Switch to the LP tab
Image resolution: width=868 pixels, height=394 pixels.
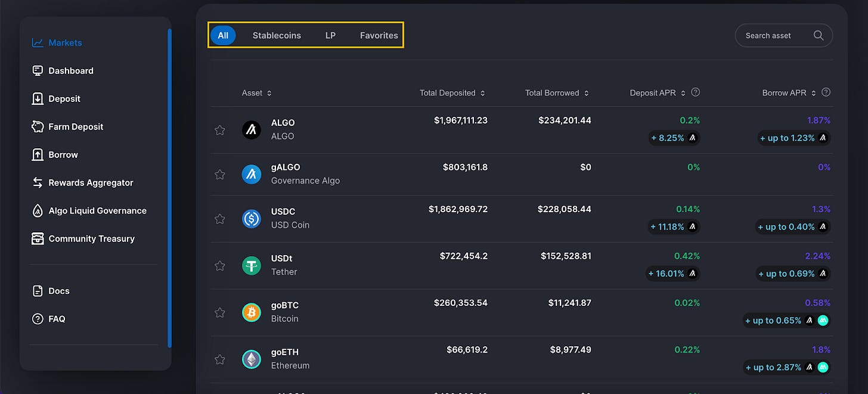330,35
